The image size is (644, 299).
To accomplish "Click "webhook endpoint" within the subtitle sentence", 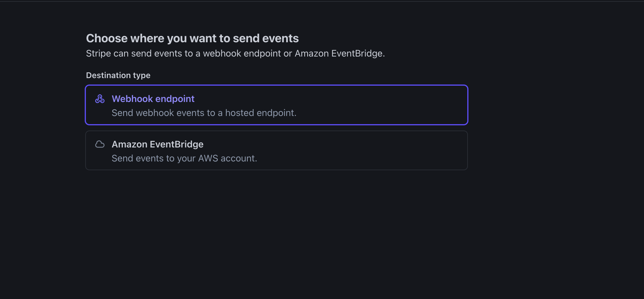I will coord(242,53).
